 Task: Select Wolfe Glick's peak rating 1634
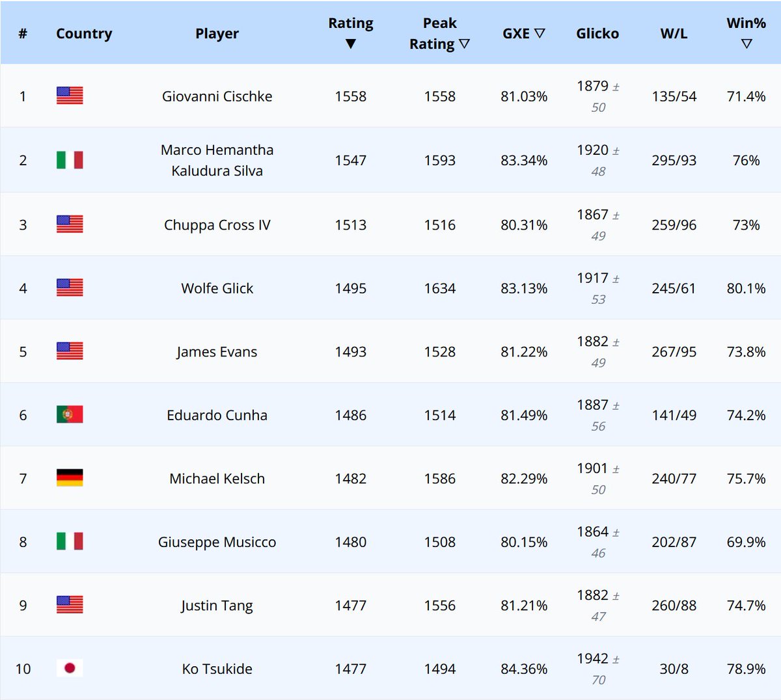[x=440, y=288]
